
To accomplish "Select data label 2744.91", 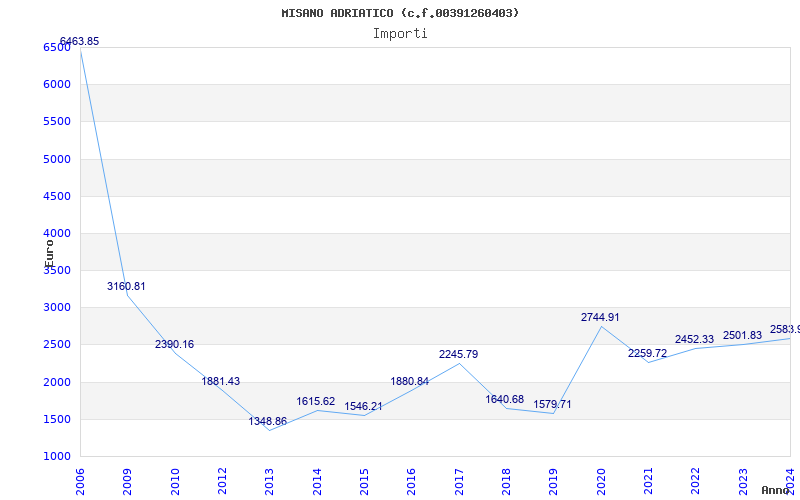I will [x=600, y=317].
